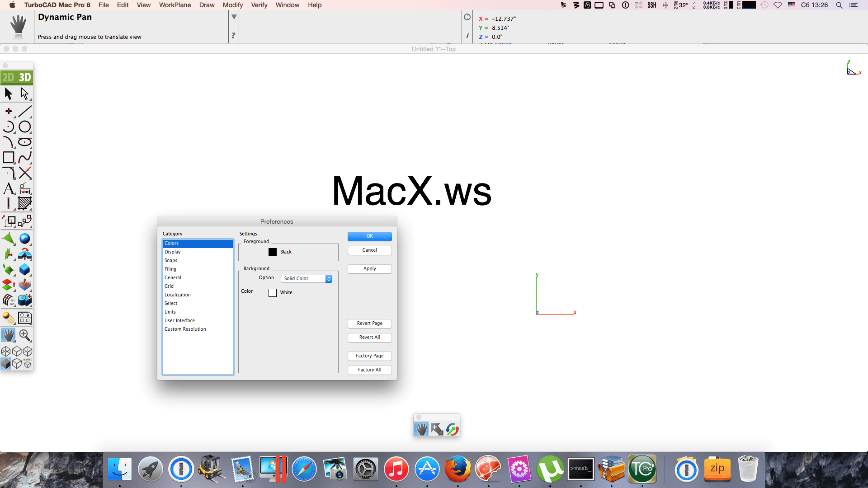
Task: Select the hollow arrow Deep Select tool
Action: 24,94
